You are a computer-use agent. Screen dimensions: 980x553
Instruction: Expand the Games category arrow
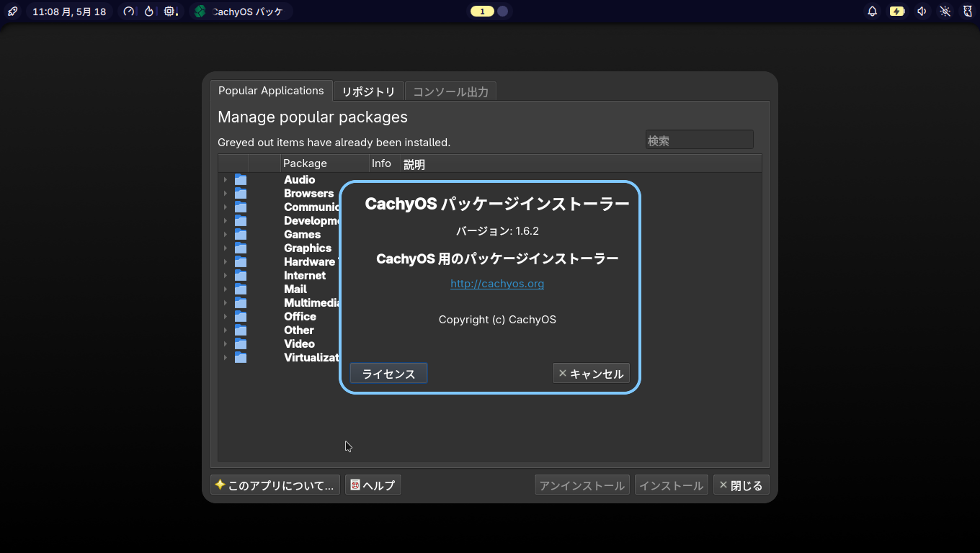(x=226, y=235)
